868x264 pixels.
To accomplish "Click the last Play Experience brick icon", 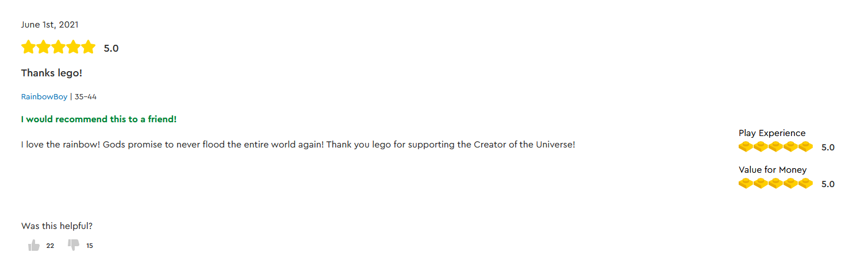I will tap(805, 147).
